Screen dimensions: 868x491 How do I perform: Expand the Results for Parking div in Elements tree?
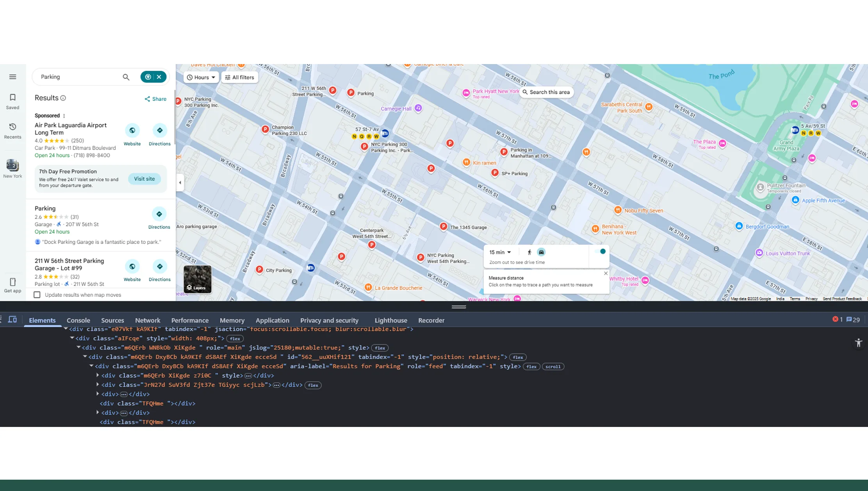coord(91,366)
